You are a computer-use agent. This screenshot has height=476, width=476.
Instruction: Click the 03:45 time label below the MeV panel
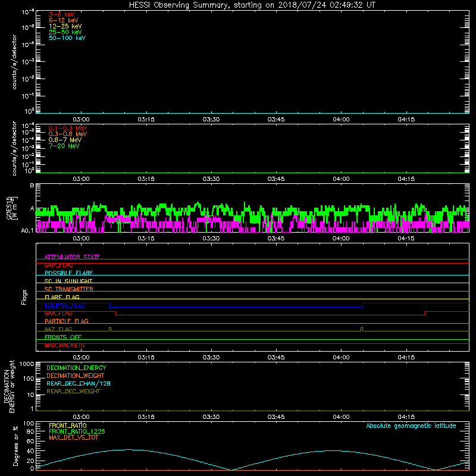pyautogui.click(x=276, y=179)
